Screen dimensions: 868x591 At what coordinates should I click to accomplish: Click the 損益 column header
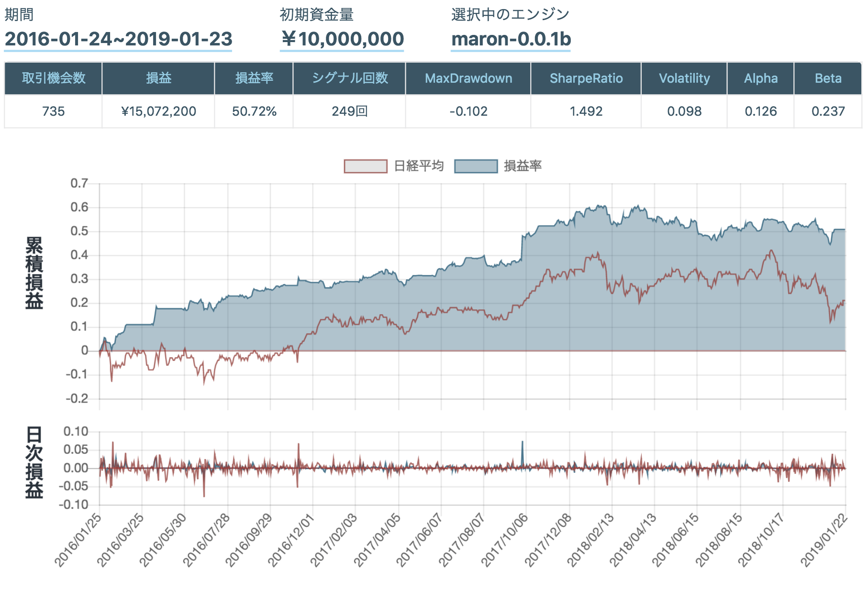pyautogui.click(x=158, y=78)
